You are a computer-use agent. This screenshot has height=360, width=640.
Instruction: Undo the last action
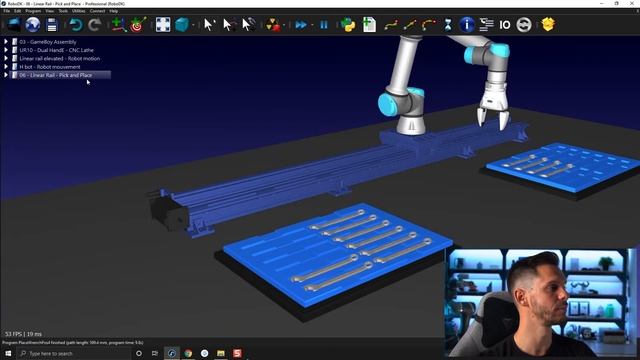(76, 25)
